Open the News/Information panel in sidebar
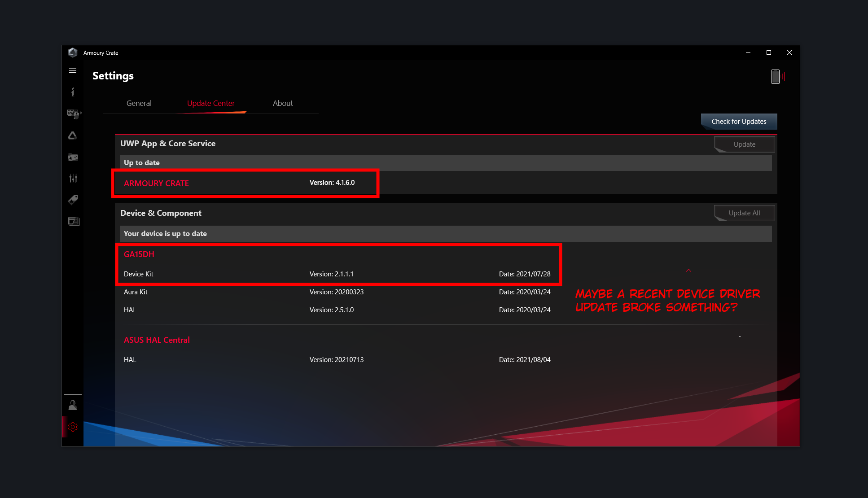Viewport: 868px width, 498px height. click(x=72, y=92)
